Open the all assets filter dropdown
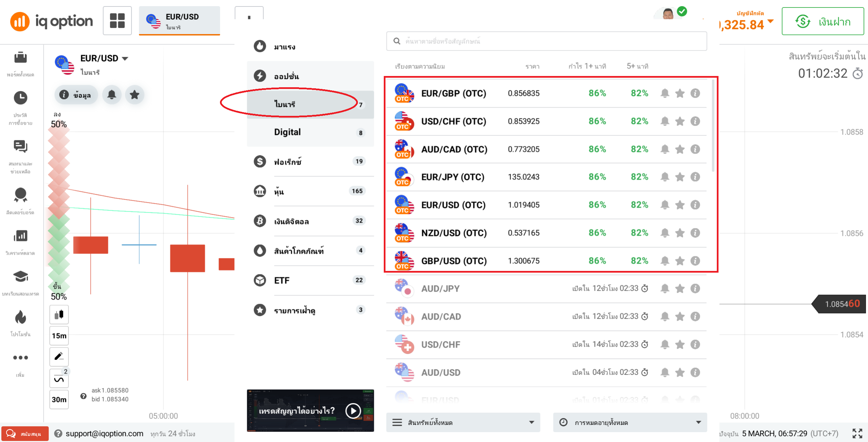Image resolution: width=868 pixels, height=442 pixels. (x=463, y=423)
